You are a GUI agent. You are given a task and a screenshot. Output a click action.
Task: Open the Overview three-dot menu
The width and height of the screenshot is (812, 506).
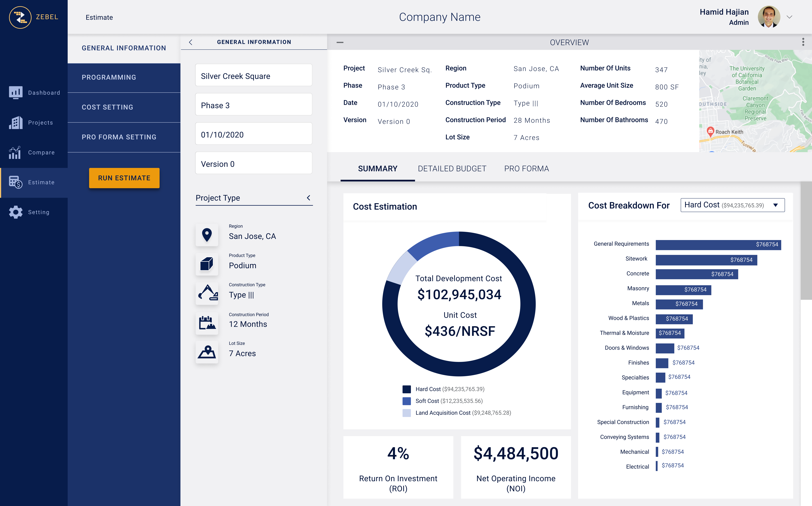803,42
